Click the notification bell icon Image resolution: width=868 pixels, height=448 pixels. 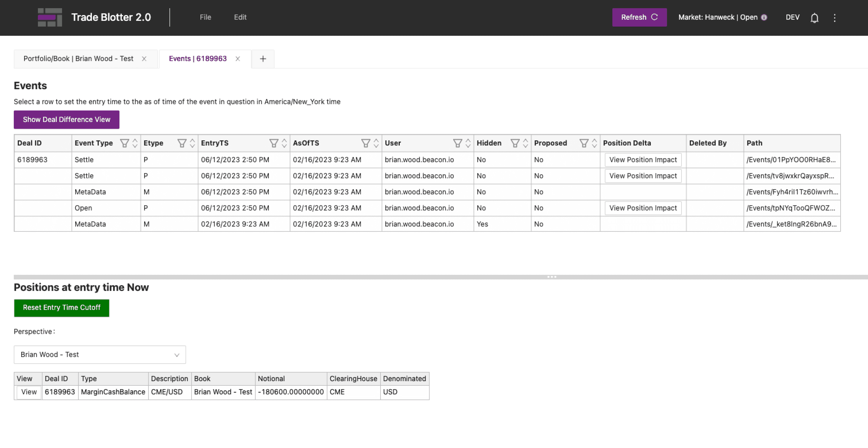(814, 18)
